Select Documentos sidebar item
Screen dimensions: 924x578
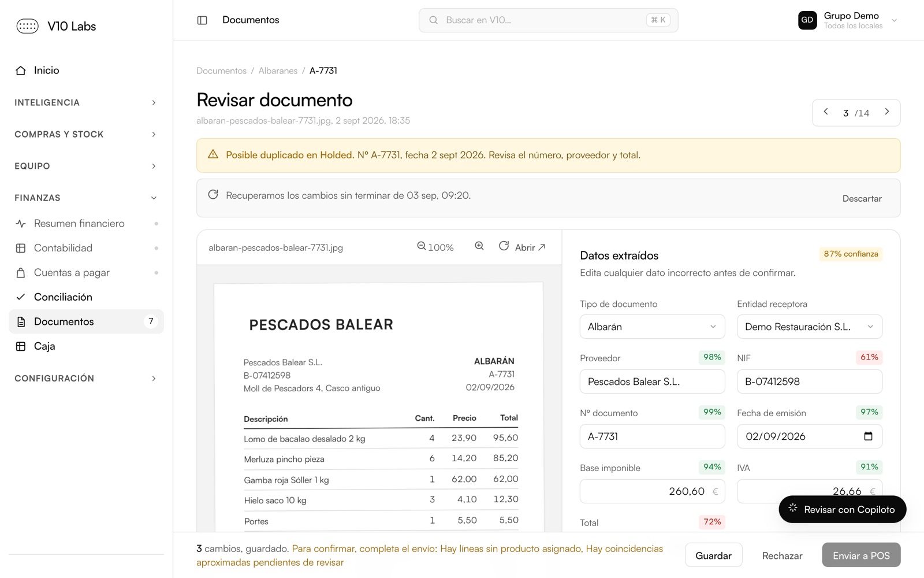86,321
